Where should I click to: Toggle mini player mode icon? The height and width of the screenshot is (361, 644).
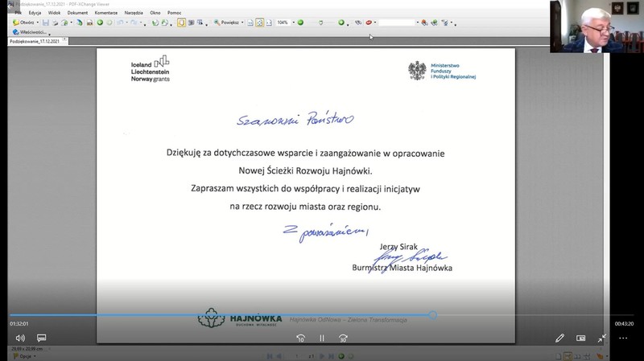(x=580, y=338)
